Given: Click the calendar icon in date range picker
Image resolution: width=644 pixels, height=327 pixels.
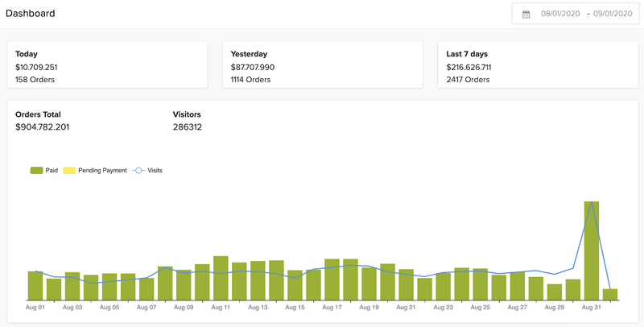Looking at the screenshot, I should [526, 14].
